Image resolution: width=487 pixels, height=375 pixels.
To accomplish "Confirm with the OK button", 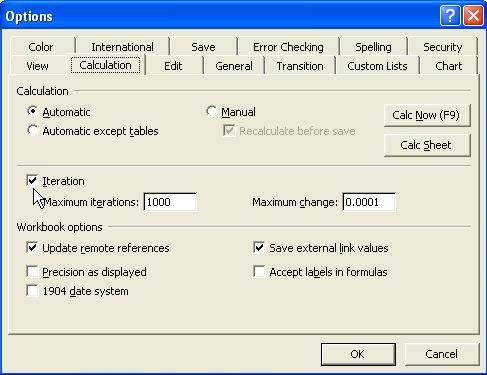I will (x=358, y=354).
